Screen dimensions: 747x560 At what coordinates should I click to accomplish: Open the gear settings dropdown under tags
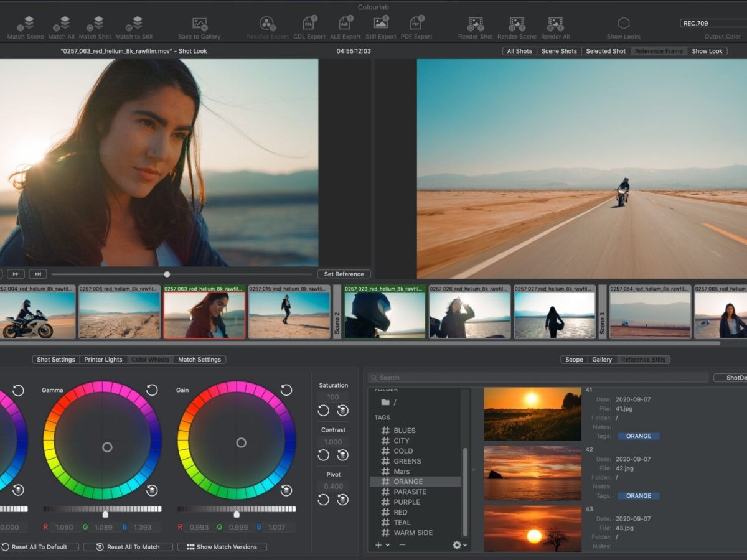click(459, 545)
